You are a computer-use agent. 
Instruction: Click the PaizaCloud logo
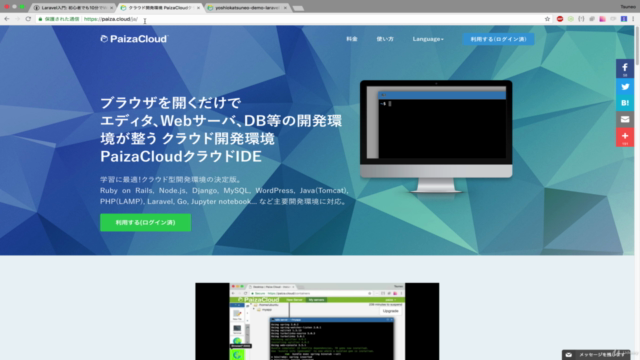pos(134,39)
